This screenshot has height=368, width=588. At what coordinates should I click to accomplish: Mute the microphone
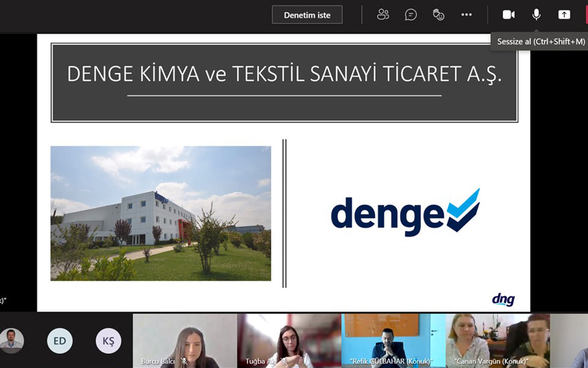[x=536, y=15]
